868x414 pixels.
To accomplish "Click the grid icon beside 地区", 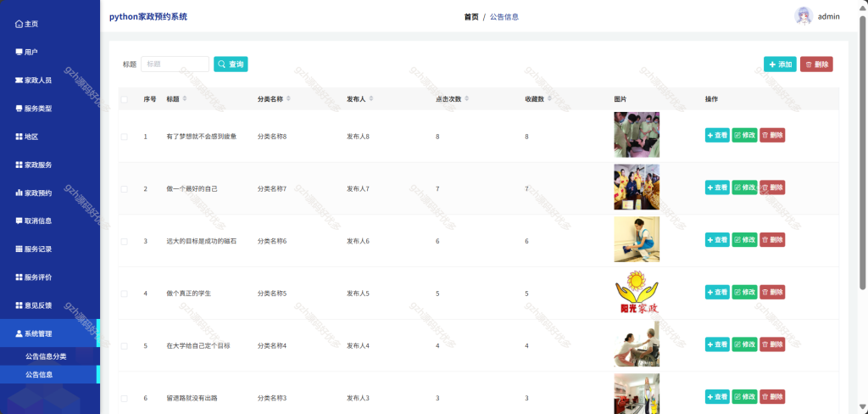I will coord(19,137).
